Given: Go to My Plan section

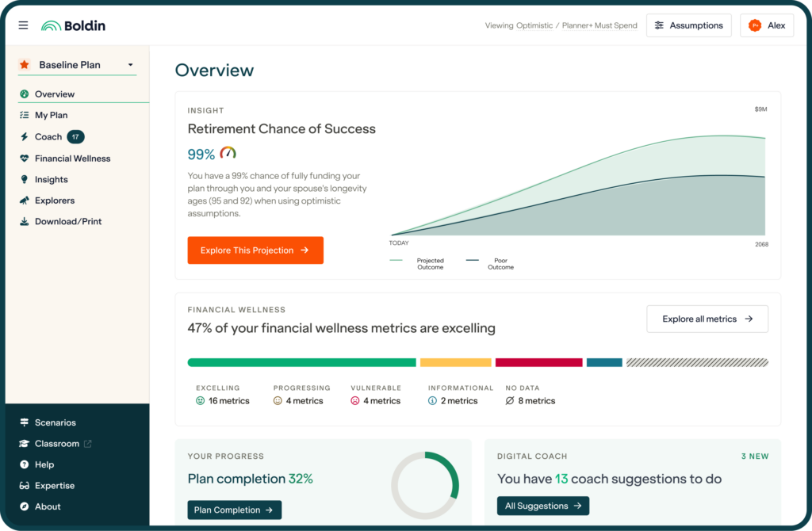Looking at the screenshot, I should [x=51, y=116].
